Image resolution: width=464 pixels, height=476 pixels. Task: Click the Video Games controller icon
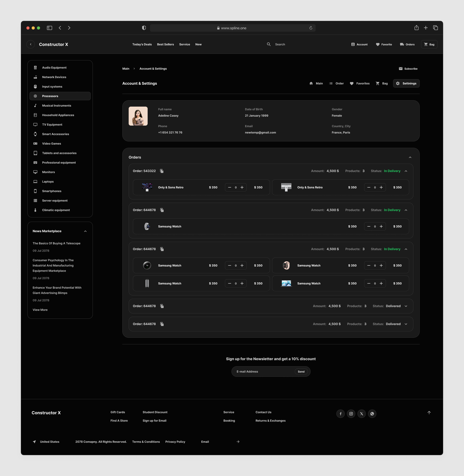[x=35, y=144]
